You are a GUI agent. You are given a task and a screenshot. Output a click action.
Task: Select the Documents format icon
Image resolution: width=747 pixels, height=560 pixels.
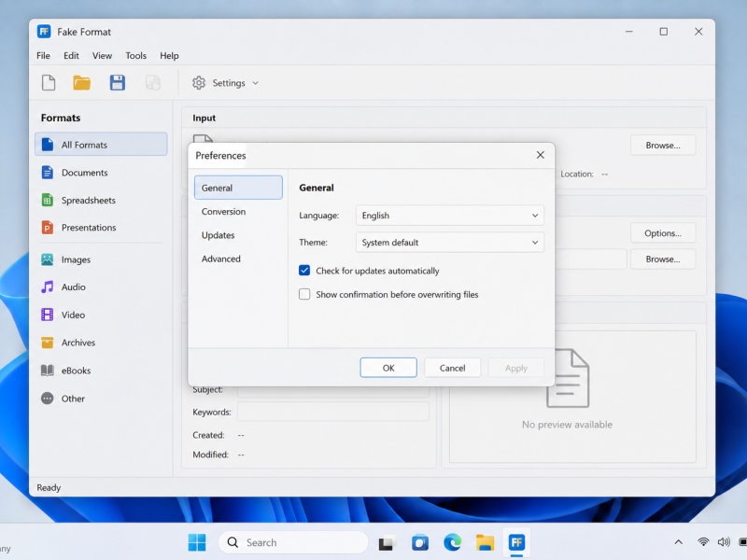(x=48, y=173)
